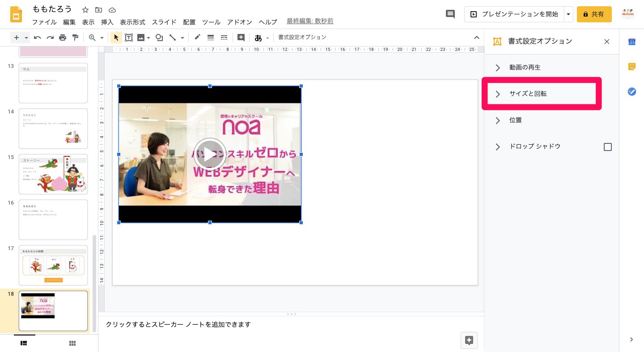The width and height of the screenshot is (644, 352).
Task: Click the 最終編集: 数秒前 link
Action: click(310, 21)
